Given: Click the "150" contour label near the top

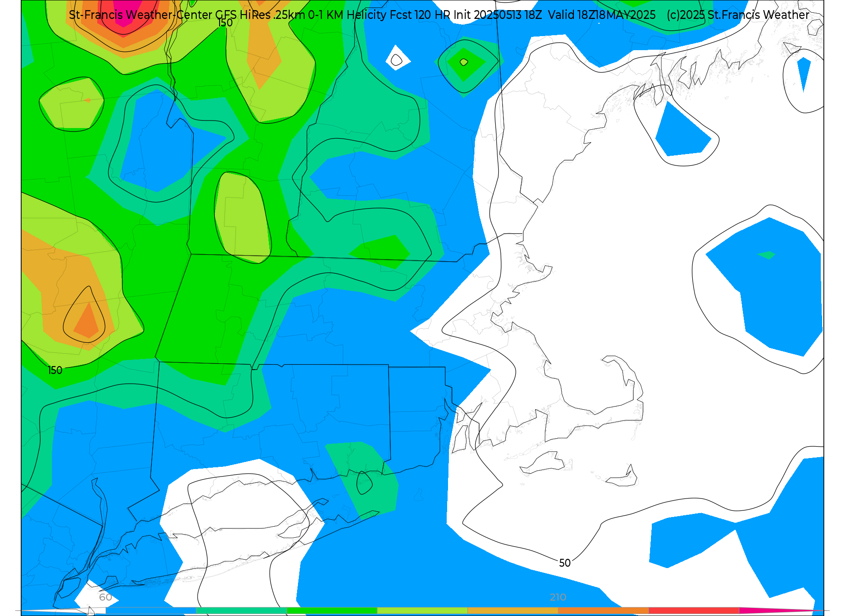Looking at the screenshot, I should click(x=225, y=22).
